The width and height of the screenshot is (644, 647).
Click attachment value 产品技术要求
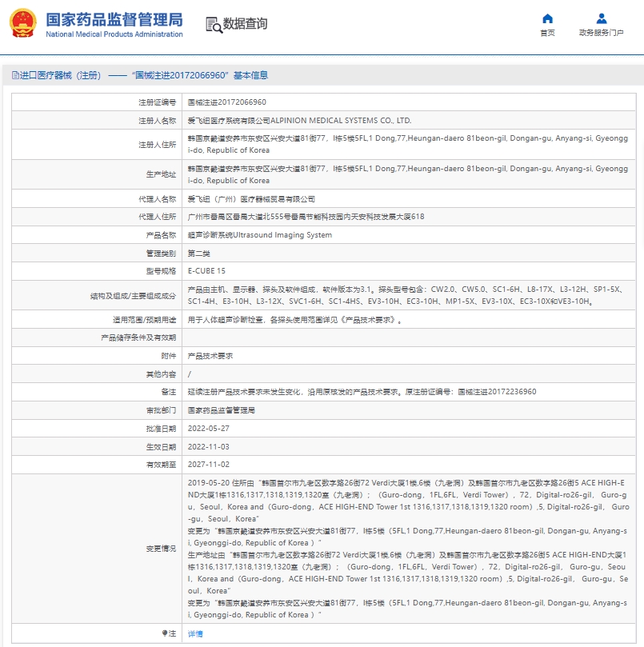coord(210,356)
